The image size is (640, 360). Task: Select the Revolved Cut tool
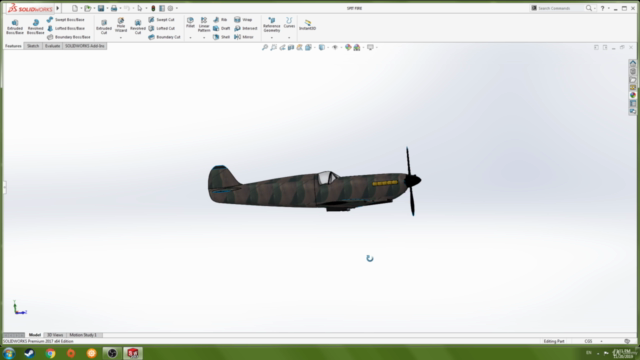coord(138,27)
